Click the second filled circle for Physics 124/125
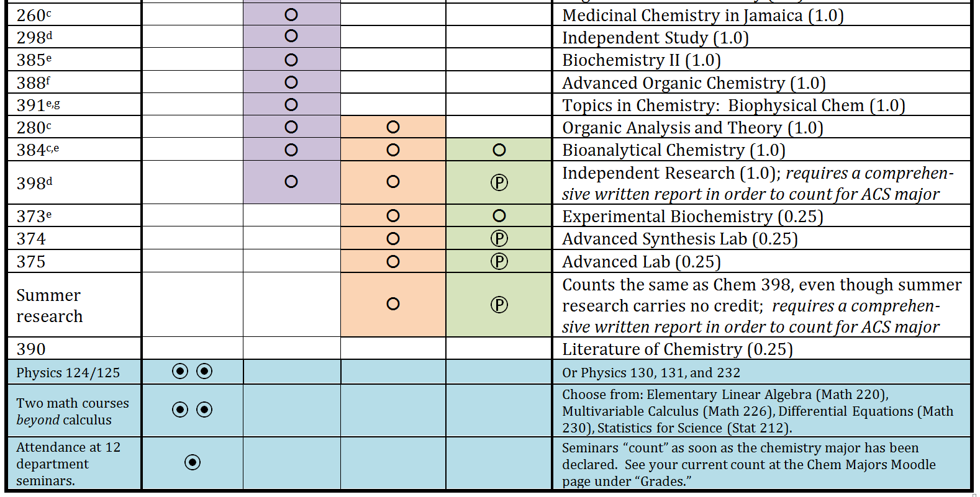Image resolution: width=980 pixels, height=497 pixels. [204, 371]
